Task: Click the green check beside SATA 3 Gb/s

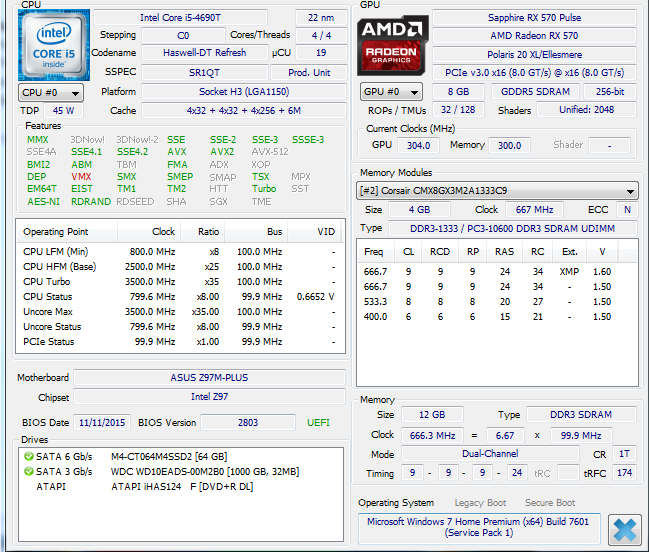Action: (x=29, y=471)
